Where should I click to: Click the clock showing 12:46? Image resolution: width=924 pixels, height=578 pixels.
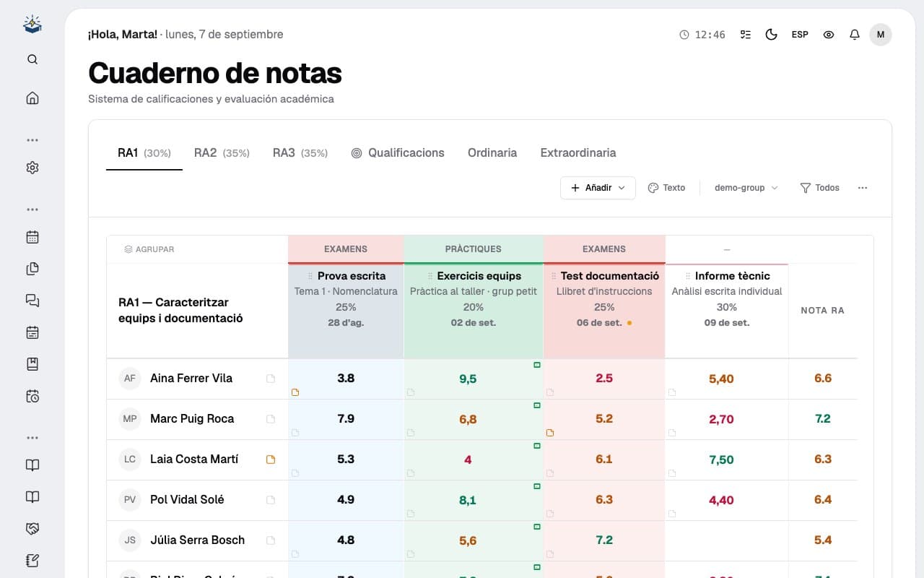[x=702, y=35]
